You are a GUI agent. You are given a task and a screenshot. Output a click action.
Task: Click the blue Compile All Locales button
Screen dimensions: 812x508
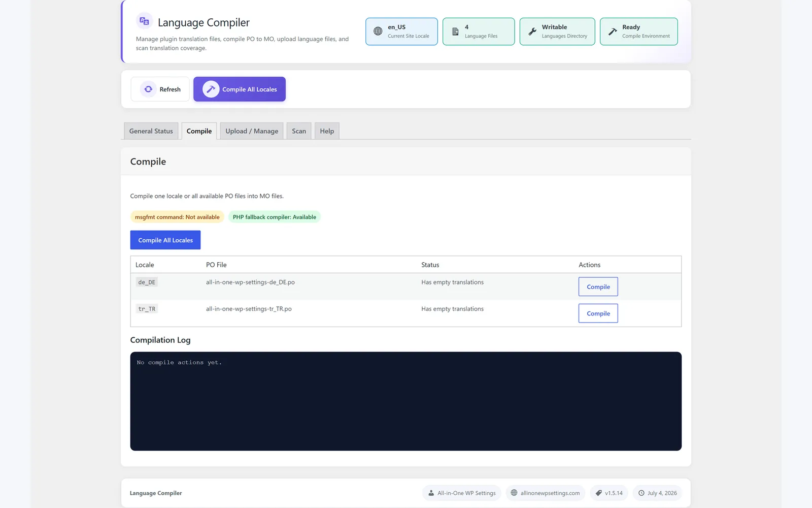pyautogui.click(x=165, y=240)
